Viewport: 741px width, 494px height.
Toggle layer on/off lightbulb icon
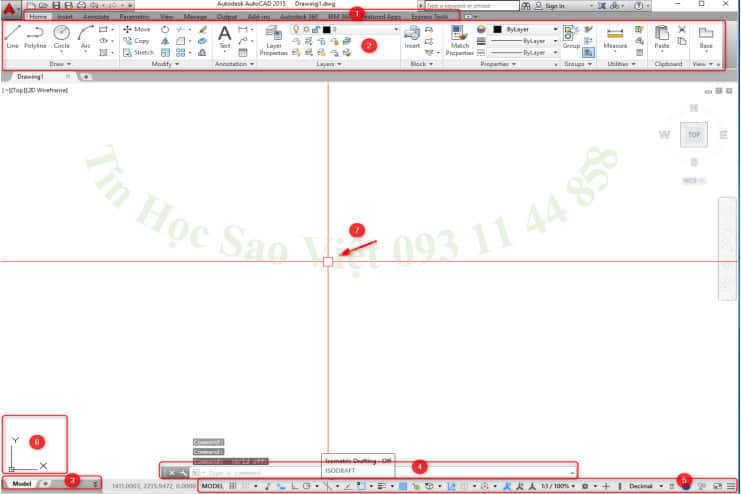pos(296,29)
